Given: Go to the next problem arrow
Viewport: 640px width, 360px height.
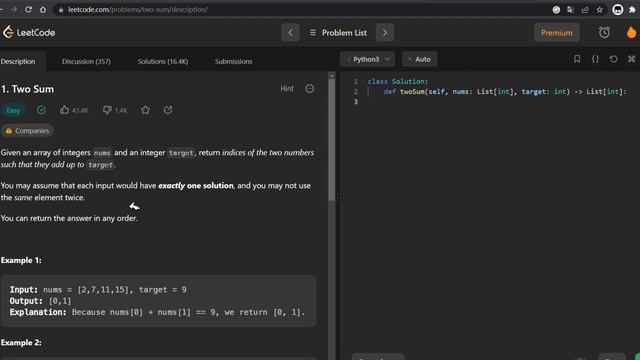Looking at the screenshot, I should pyautogui.click(x=385, y=33).
